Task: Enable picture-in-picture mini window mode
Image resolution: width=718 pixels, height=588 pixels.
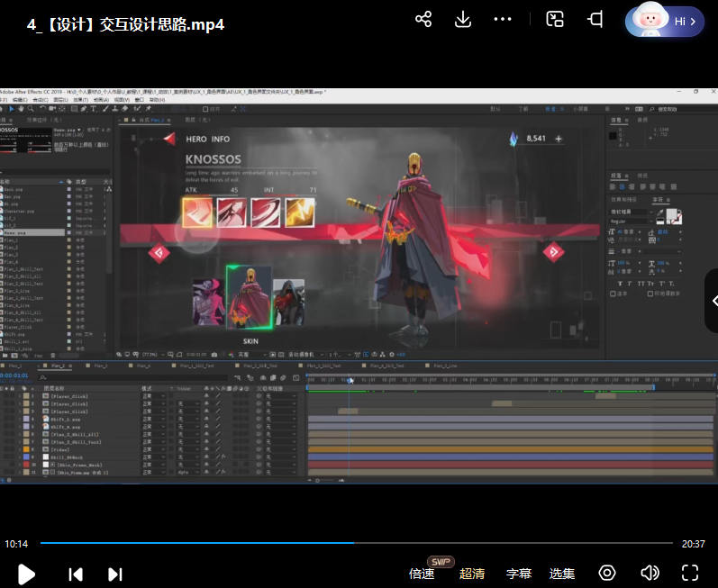Action: pos(556,20)
